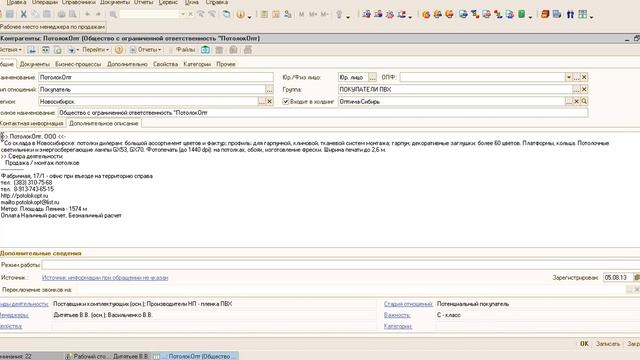Click the magnifier icon in holding field
Image resolution: width=640 pixels, height=360 pixels.
584,101
